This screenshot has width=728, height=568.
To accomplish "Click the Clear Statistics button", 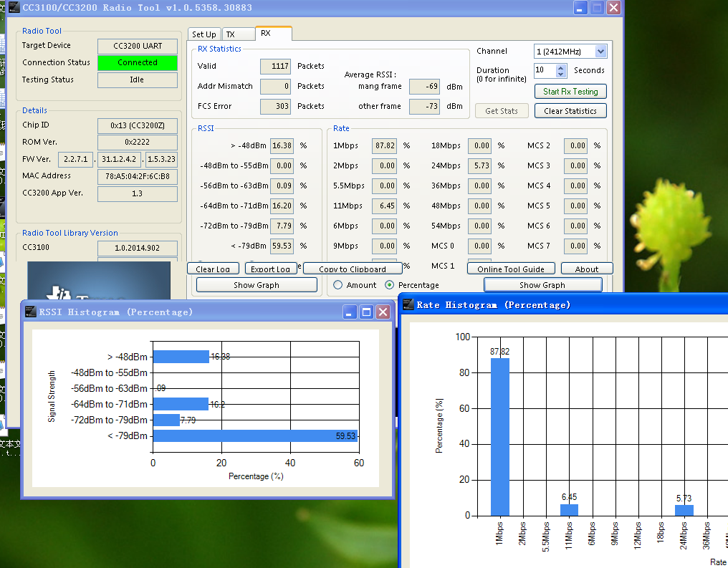I will tap(570, 111).
